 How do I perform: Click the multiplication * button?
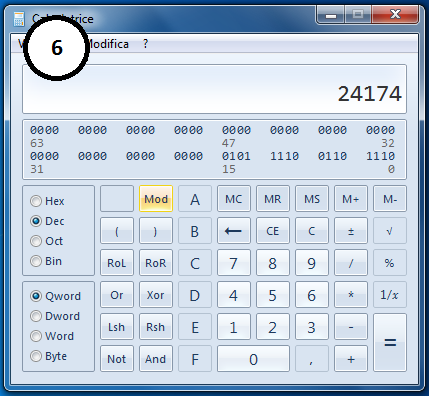point(351,295)
